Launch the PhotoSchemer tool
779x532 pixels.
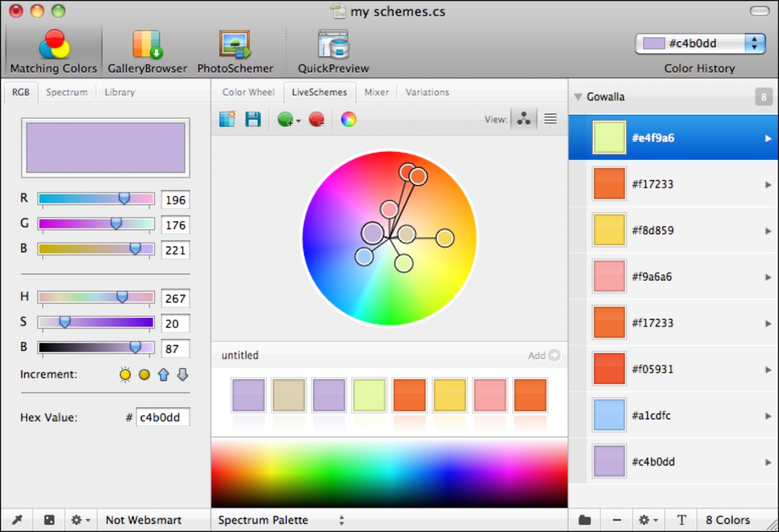pos(235,52)
